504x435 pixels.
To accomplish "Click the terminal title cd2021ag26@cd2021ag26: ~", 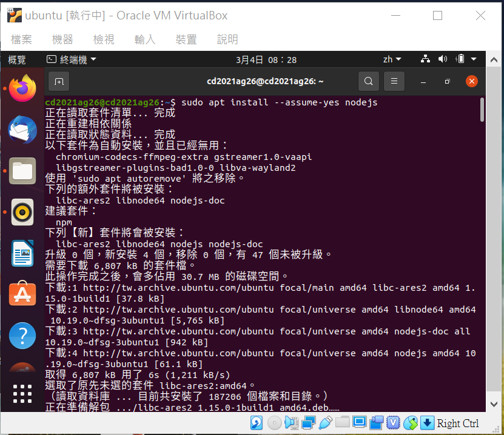I will [265, 81].
